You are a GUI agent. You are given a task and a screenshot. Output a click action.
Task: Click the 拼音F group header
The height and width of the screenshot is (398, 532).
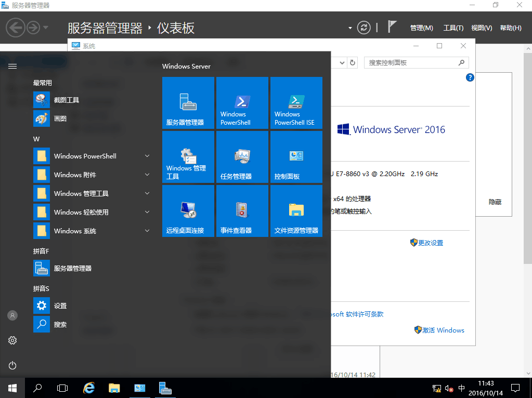[x=41, y=251]
